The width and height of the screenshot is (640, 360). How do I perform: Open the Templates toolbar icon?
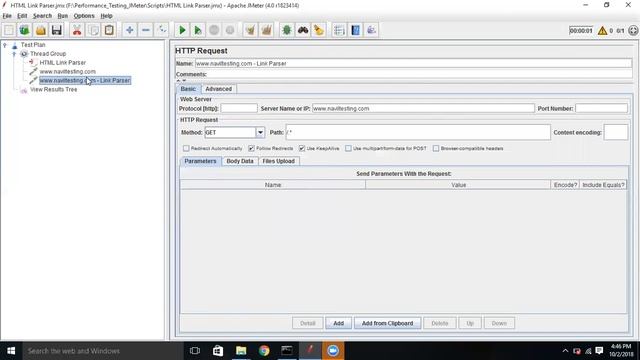click(24, 30)
